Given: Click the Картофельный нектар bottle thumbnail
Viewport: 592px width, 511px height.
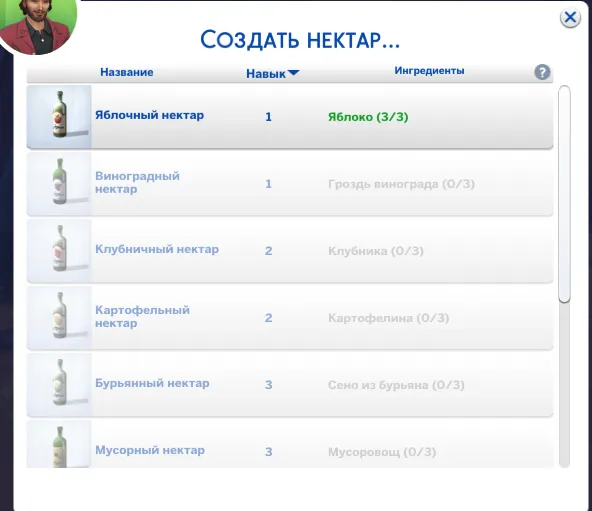Looking at the screenshot, I should [59, 318].
